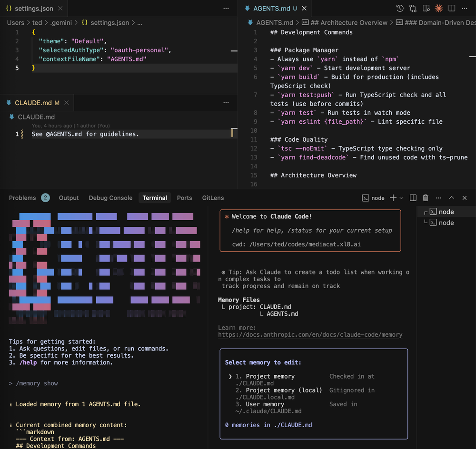476x449 pixels.
Task: Select the CLAUDE.md editor tab
Action: 32,103
